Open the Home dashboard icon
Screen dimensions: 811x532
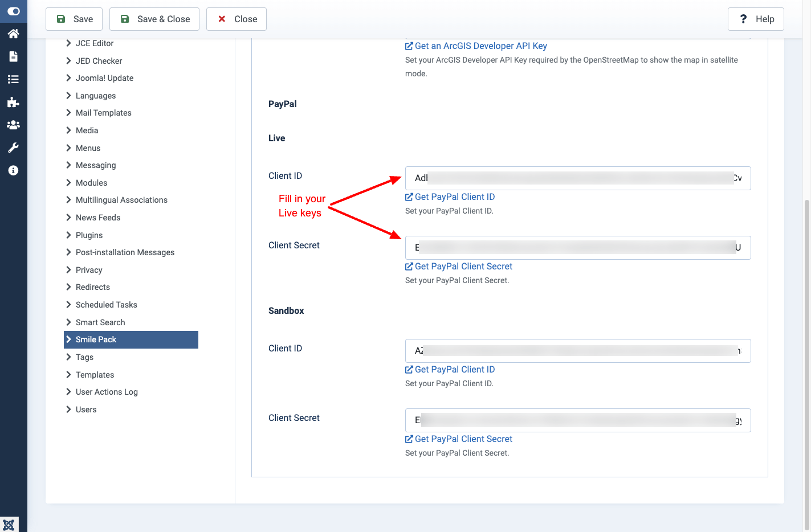(x=13, y=34)
